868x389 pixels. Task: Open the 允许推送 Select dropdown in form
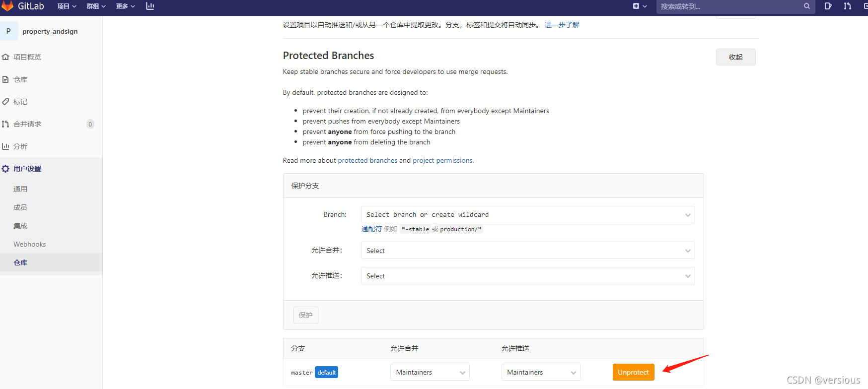pos(528,276)
